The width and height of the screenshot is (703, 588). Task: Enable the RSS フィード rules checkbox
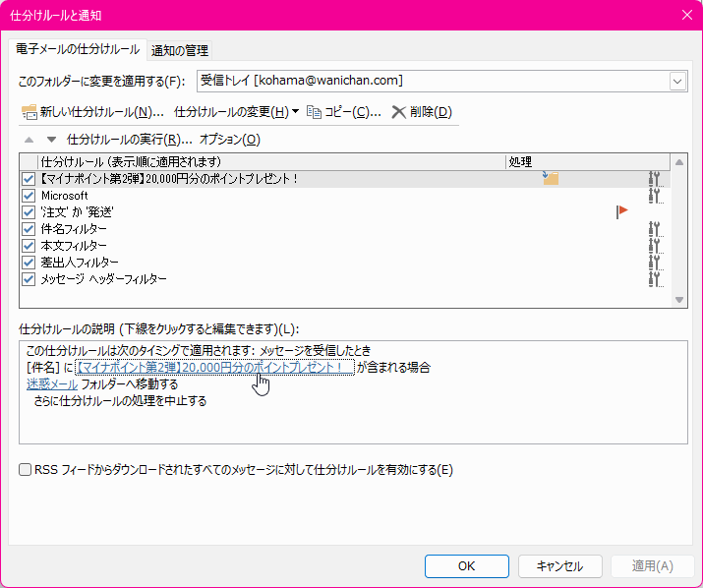(26, 470)
